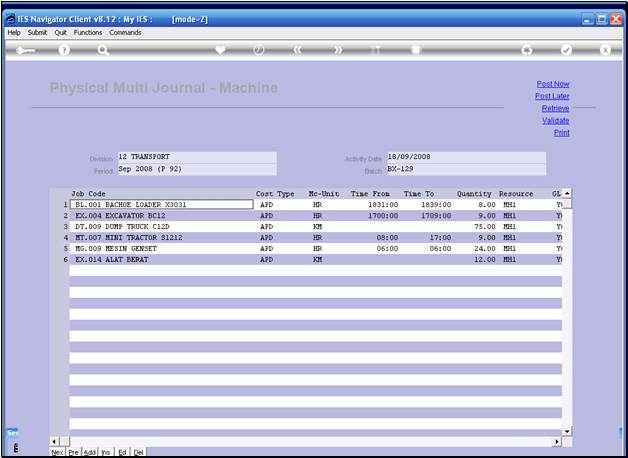This screenshot has width=628, height=458.
Task: Click the Period field Sep 2008
Action: 197,169
